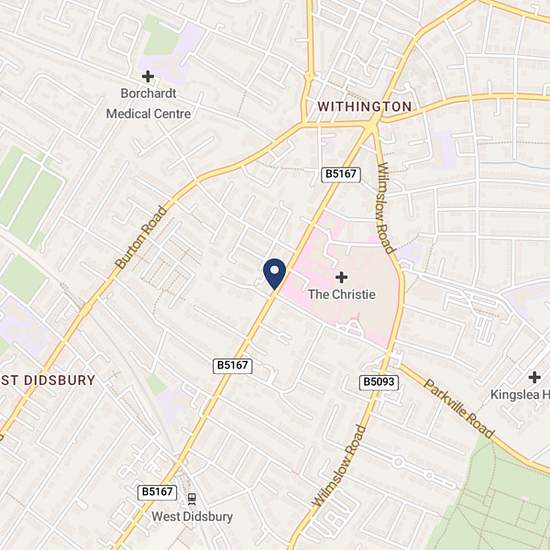The image size is (550, 550).
Task: Click the West Didsbury station name
Action: coord(192,517)
